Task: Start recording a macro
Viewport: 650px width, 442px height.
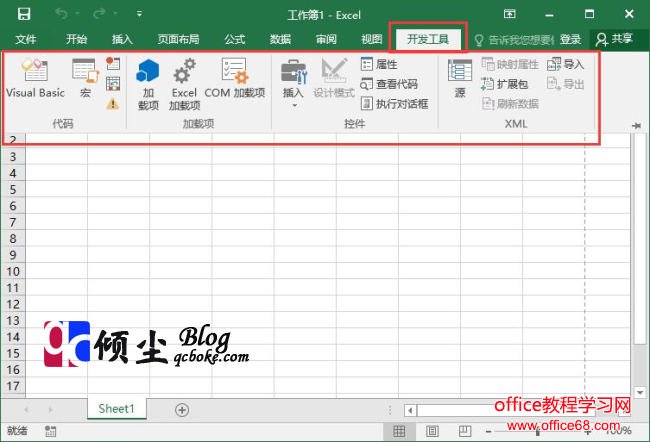Action: [x=113, y=64]
